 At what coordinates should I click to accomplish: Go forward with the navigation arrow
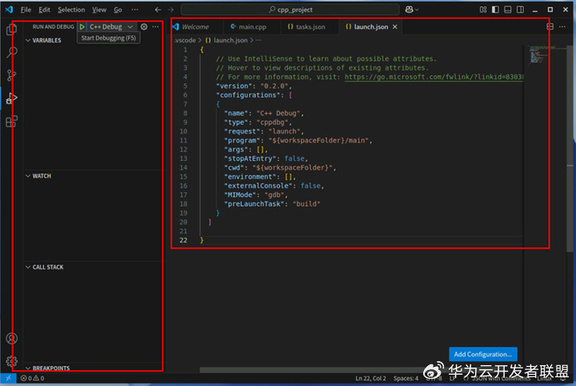(170, 10)
